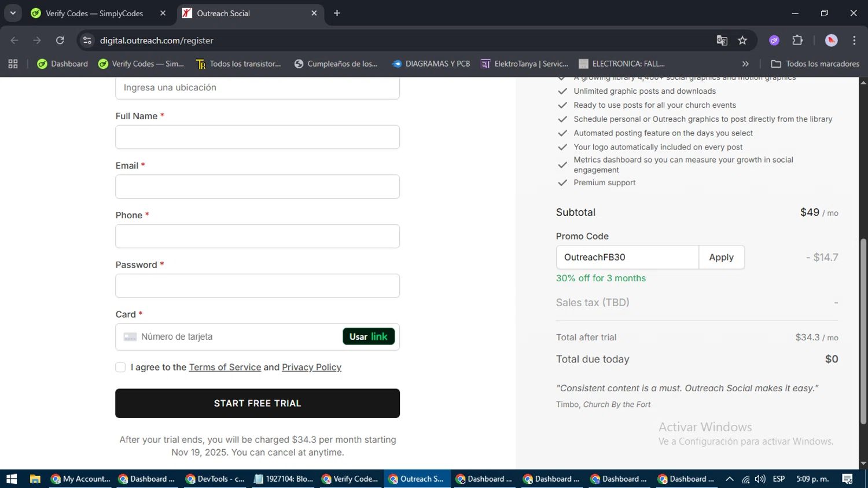Click the taskbar clock 5:09 p. m.

[812, 479]
